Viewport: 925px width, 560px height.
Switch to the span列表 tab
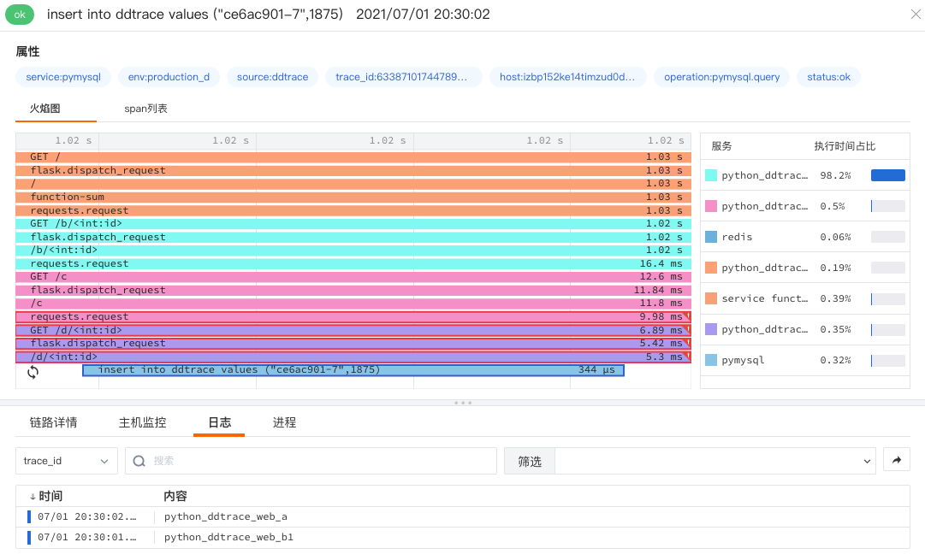click(145, 109)
